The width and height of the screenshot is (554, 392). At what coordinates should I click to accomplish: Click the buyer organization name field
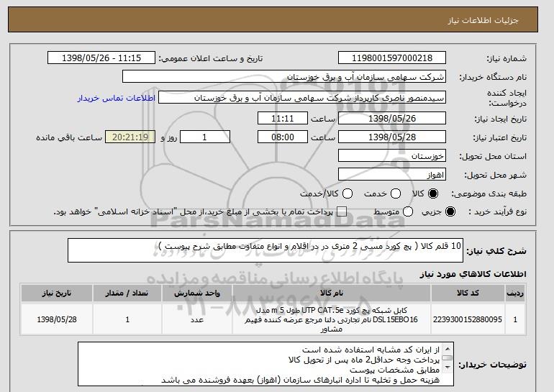pos(284,77)
